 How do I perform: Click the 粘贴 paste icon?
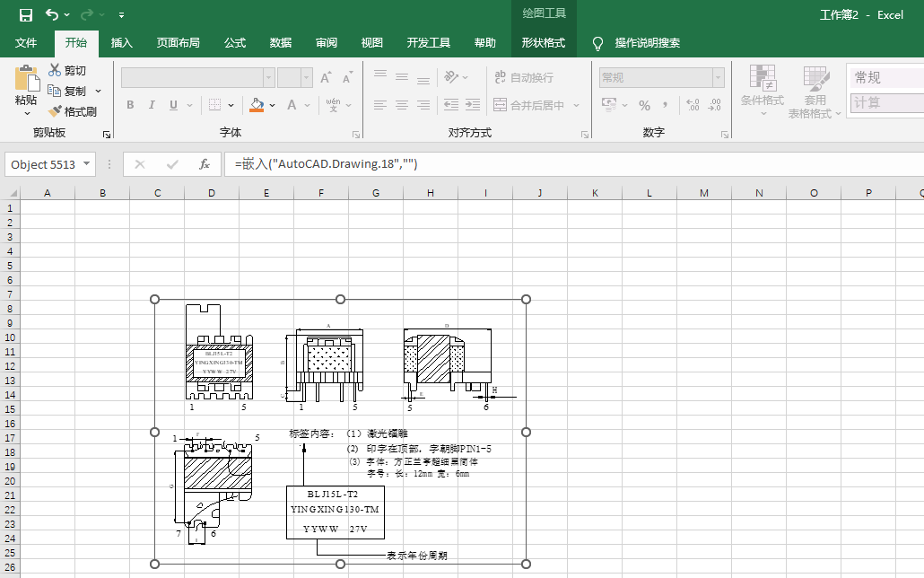click(x=27, y=78)
